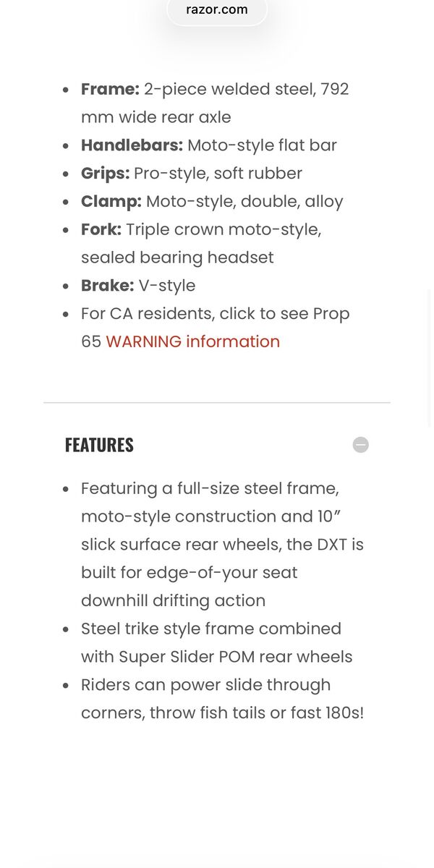The image size is (434, 868).
Task: Open the WARNING information link
Action: [192, 341]
